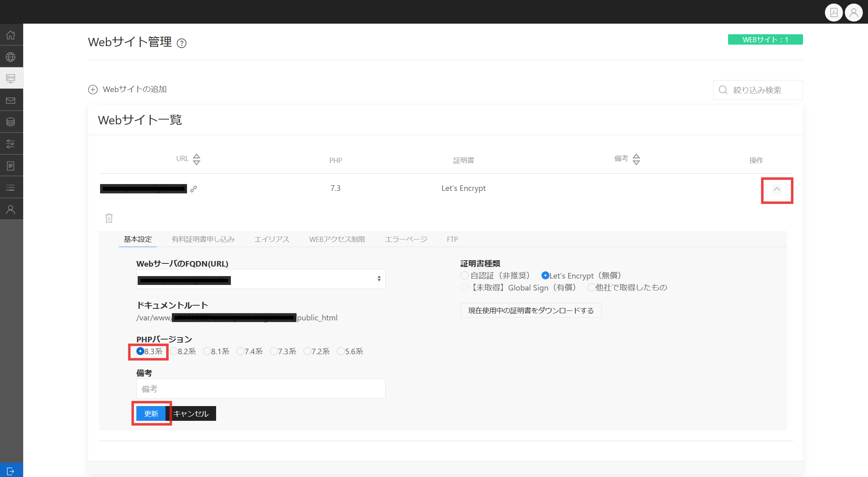Click the home icon in the sidebar

point(11,35)
